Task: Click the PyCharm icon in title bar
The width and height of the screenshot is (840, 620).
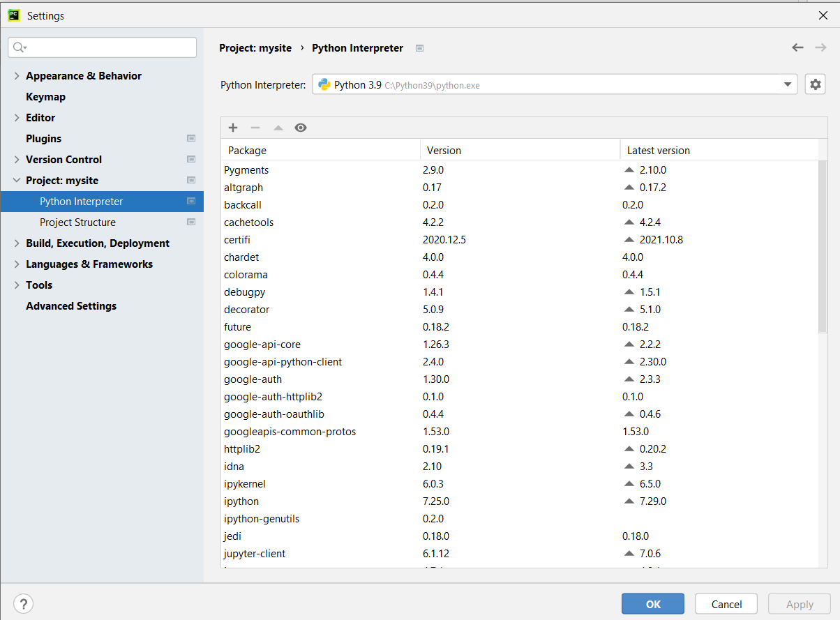Action: pos(13,15)
